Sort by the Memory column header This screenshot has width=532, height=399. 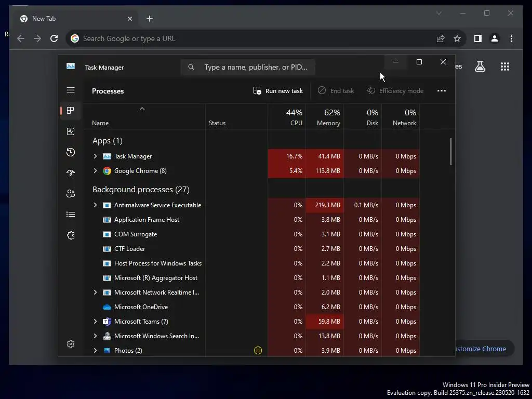tap(325, 117)
